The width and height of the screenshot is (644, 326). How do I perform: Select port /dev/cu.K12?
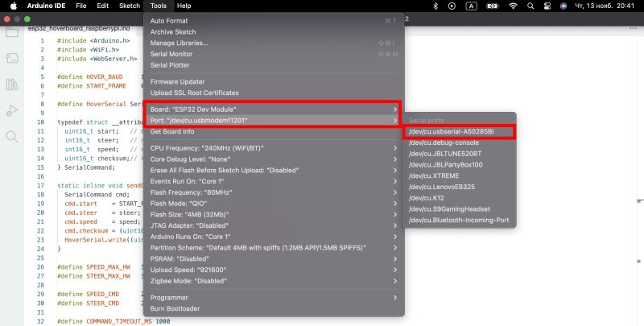click(x=460, y=198)
